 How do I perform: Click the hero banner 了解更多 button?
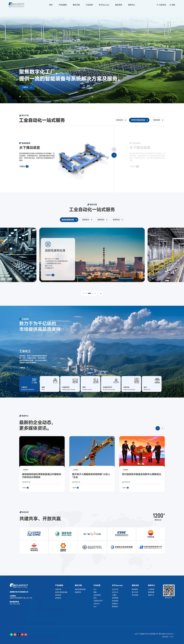pos(27,87)
